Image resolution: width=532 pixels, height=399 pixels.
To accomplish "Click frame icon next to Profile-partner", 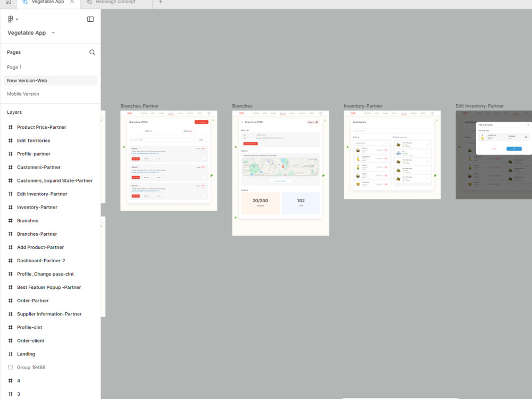I will coord(10,154).
